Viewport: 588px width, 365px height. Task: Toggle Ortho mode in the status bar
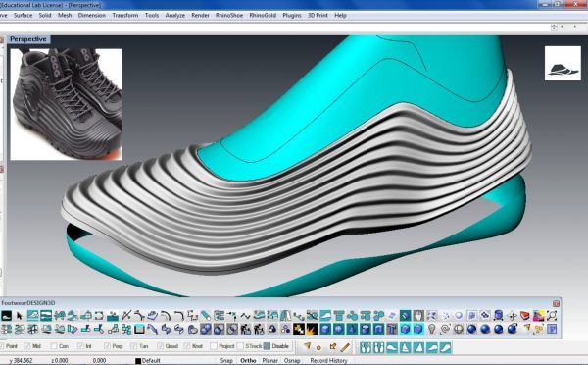click(x=248, y=360)
